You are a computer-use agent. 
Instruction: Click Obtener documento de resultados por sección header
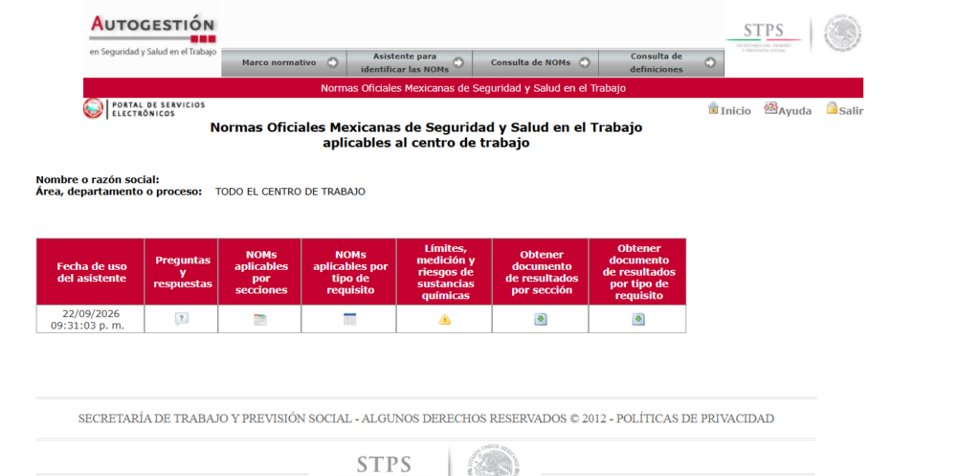541,272
